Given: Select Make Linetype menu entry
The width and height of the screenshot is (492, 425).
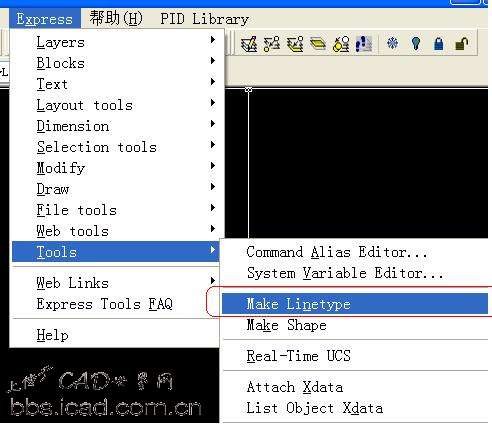Looking at the screenshot, I should coord(355,304).
